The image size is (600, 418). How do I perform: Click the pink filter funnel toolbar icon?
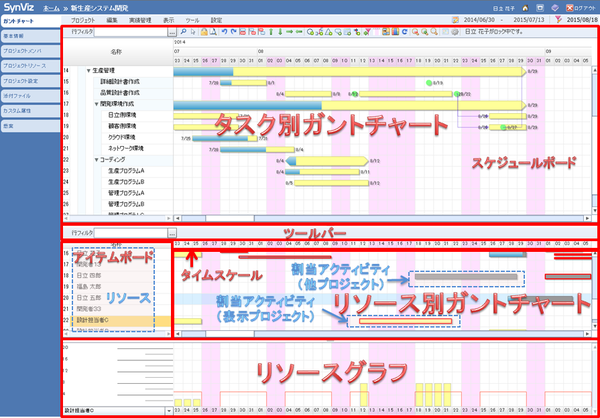coord(368,32)
